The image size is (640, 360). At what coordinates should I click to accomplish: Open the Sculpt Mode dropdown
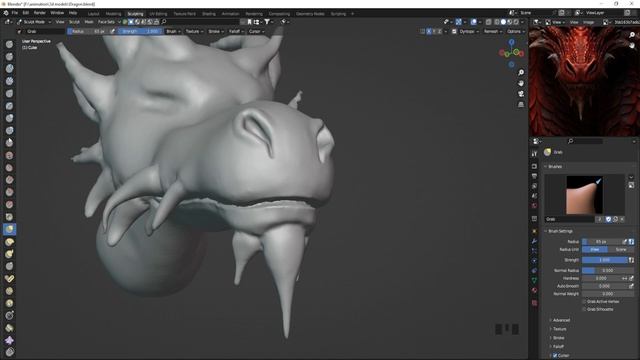tap(34, 22)
